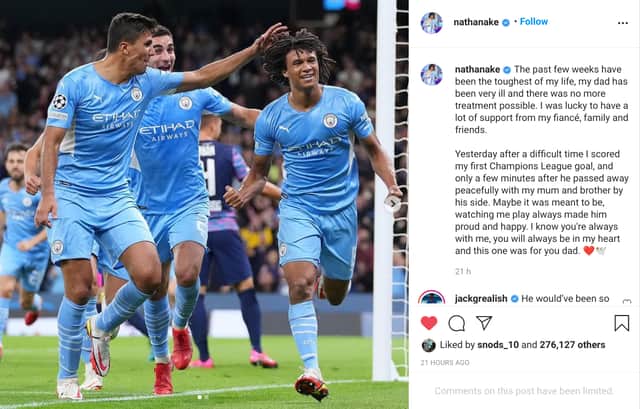This screenshot has width=640, height=409.
Task: Open snods_10 profile from likes line
Action: 498,345
